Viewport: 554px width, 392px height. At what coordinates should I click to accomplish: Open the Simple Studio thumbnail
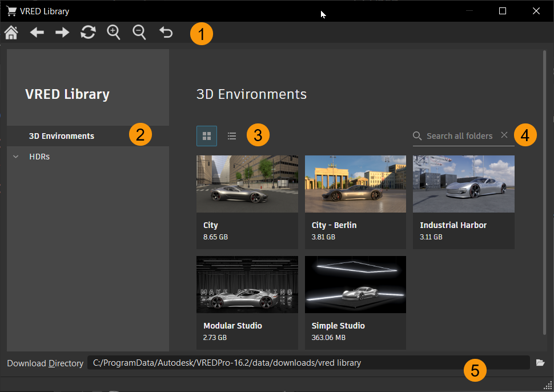[355, 285]
